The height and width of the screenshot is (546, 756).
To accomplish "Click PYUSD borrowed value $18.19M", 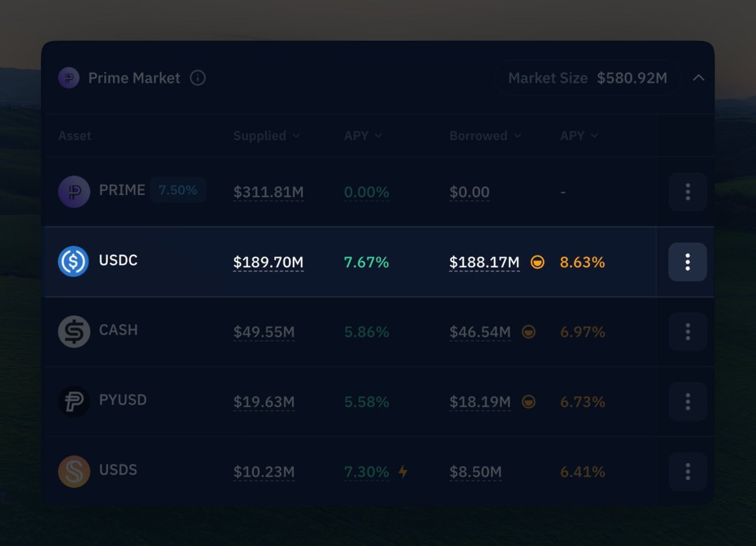I will coord(480,402).
